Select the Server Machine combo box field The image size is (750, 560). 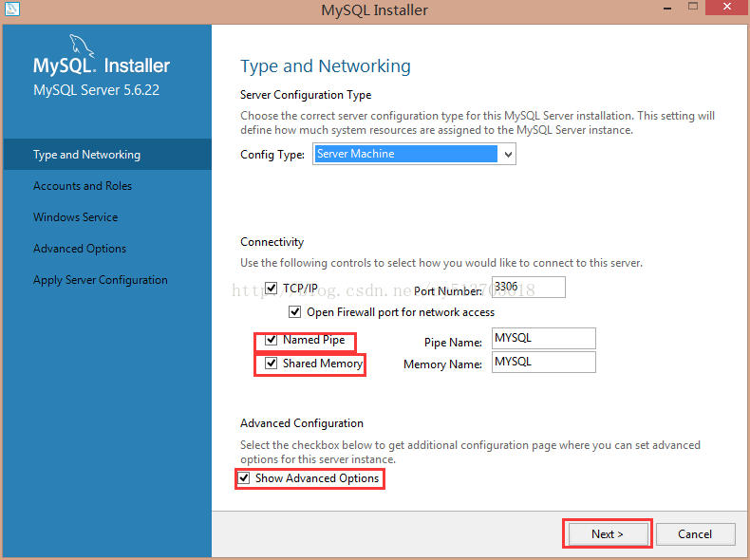pos(405,154)
